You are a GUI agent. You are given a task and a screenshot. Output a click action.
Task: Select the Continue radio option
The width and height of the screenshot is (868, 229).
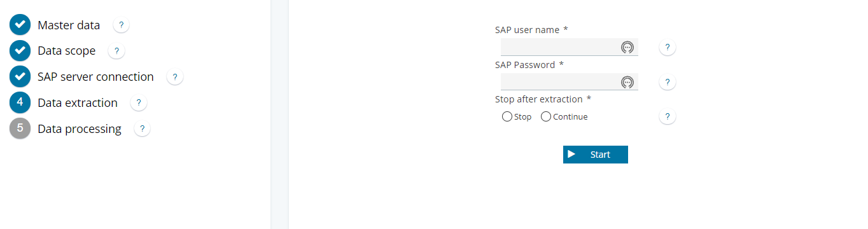(545, 116)
